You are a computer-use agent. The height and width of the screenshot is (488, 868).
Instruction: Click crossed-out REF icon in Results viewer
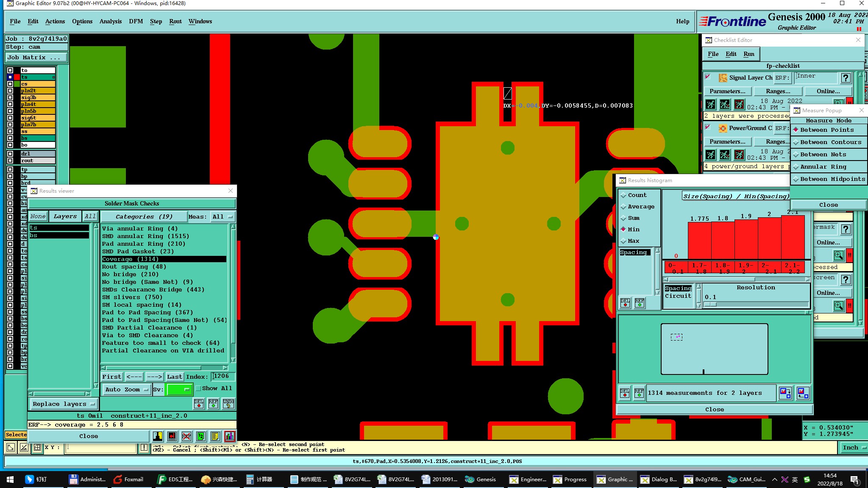click(186, 436)
